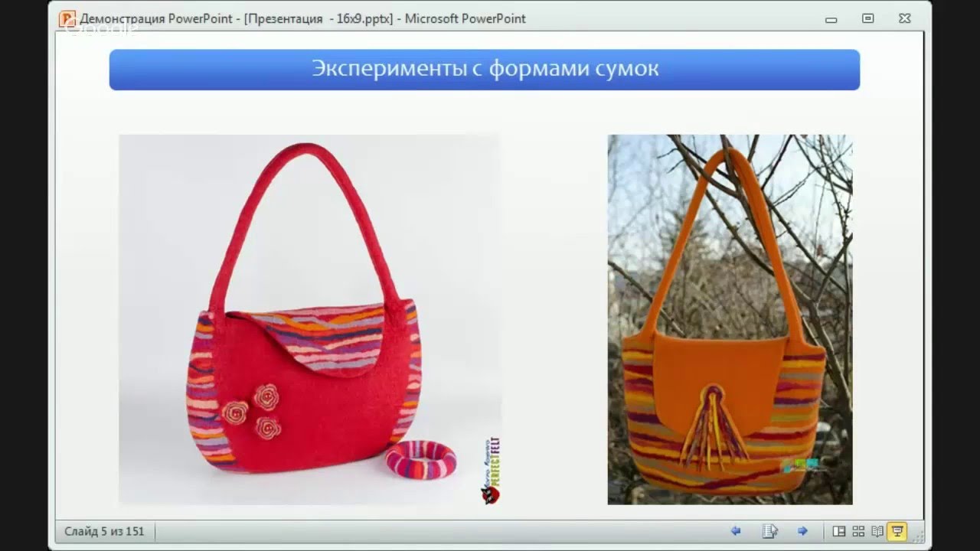
Task: Click the orange felt bag photo
Action: (729, 319)
